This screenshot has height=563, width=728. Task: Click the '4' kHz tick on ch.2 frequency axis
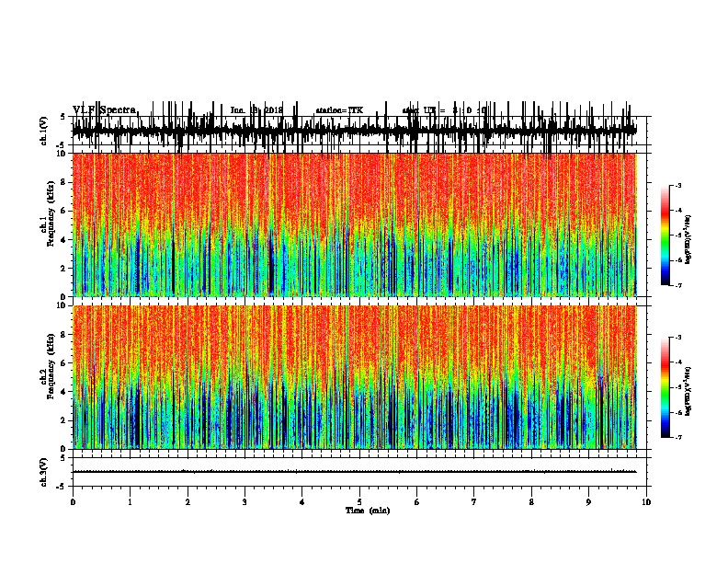(64, 392)
